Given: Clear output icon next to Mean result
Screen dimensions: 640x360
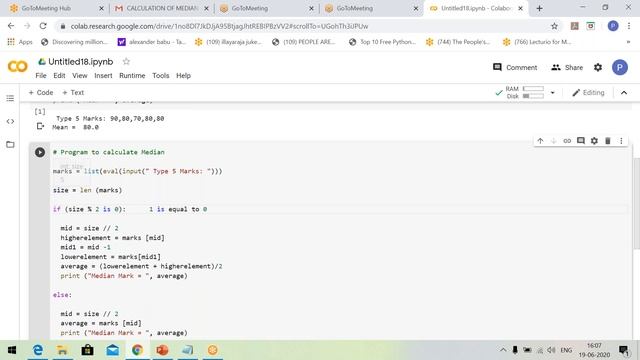Looking at the screenshot, I should click(40, 126).
